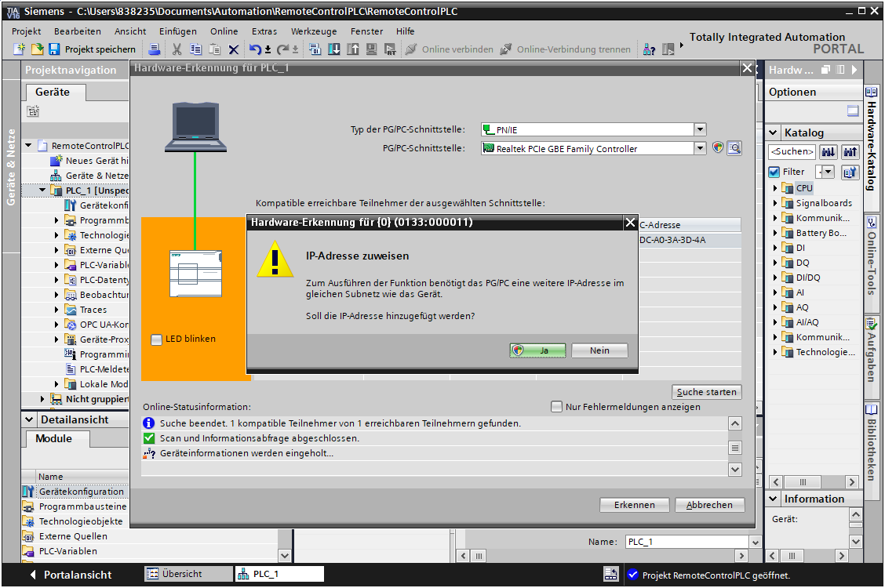Open the Realtek PG/PC-Schnittstelle dropdown

click(x=700, y=148)
